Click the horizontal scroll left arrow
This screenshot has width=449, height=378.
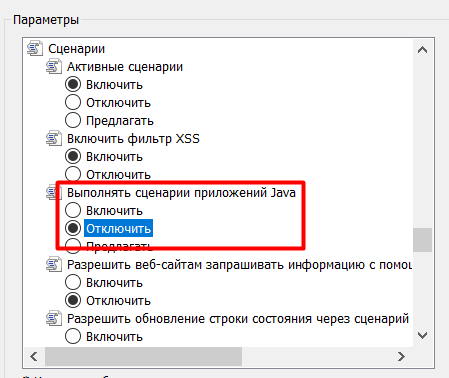tap(34, 356)
